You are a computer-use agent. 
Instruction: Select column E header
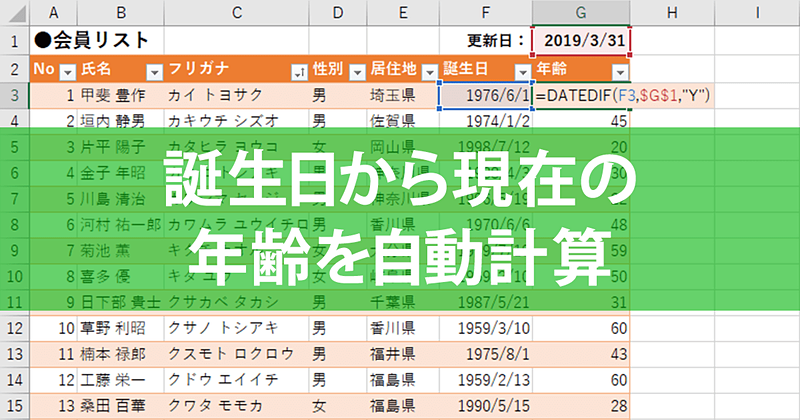[x=403, y=13]
